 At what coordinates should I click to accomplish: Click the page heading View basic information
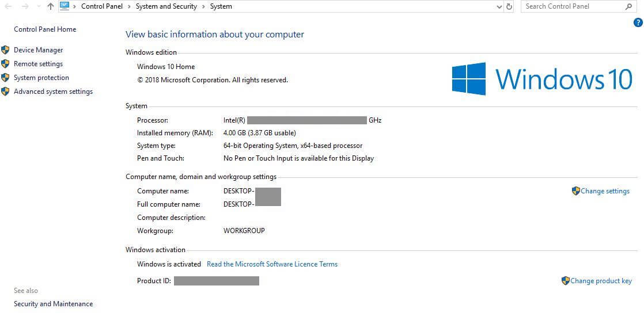(215, 35)
